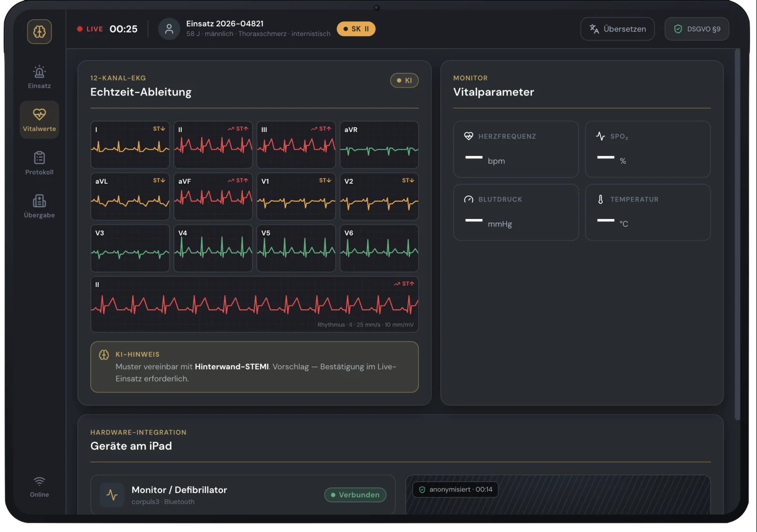The height and width of the screenshot is (532, 757).
Task: Click the ST-down marker on lead I
Action: [159, 129]
